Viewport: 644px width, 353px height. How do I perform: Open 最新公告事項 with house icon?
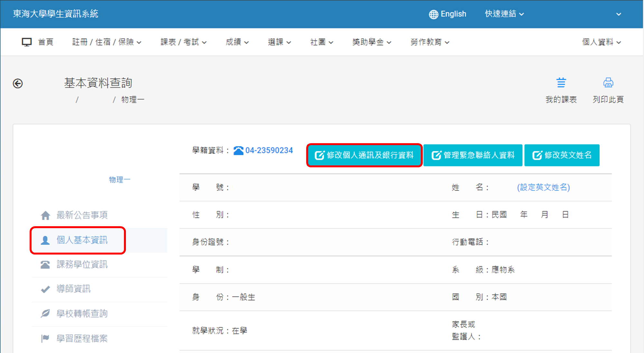pos(82,215)
